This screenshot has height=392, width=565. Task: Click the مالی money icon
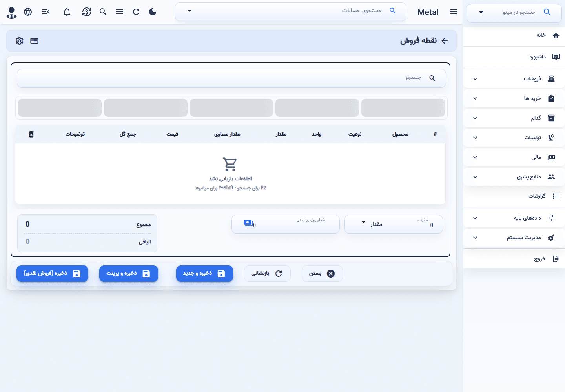(x=551, y=157)
